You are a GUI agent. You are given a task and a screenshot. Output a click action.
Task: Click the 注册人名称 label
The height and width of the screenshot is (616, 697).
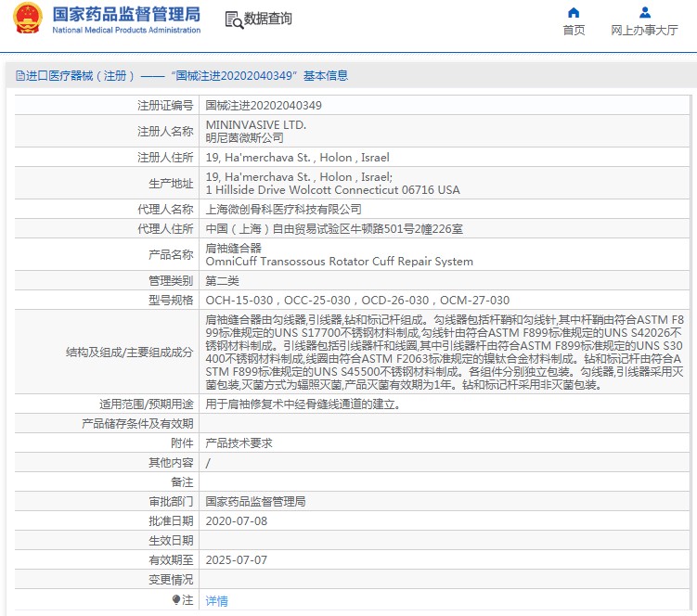tap(165, 132)
